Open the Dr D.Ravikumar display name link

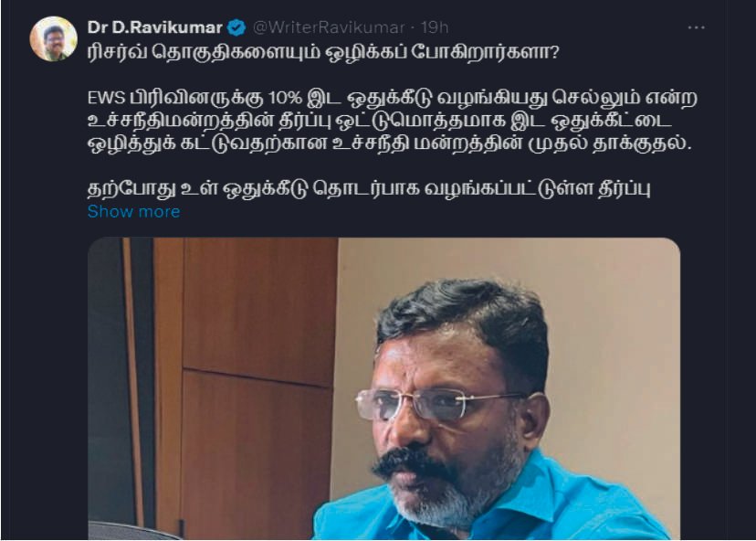155,27
